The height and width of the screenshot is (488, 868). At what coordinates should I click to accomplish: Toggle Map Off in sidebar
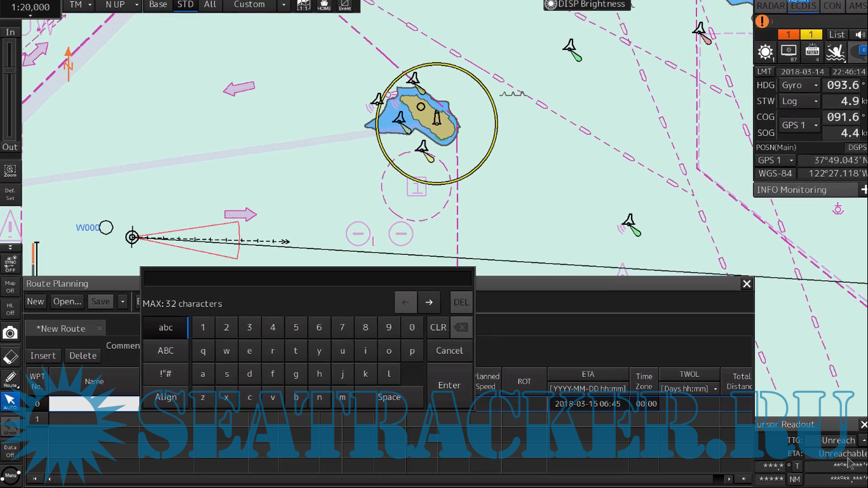(x=10, y=287)
